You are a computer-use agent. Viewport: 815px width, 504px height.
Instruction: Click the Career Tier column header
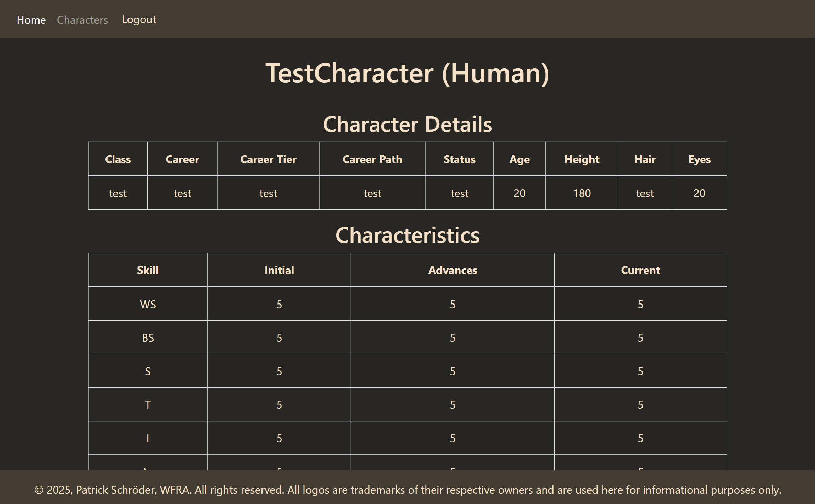[268, 159]
